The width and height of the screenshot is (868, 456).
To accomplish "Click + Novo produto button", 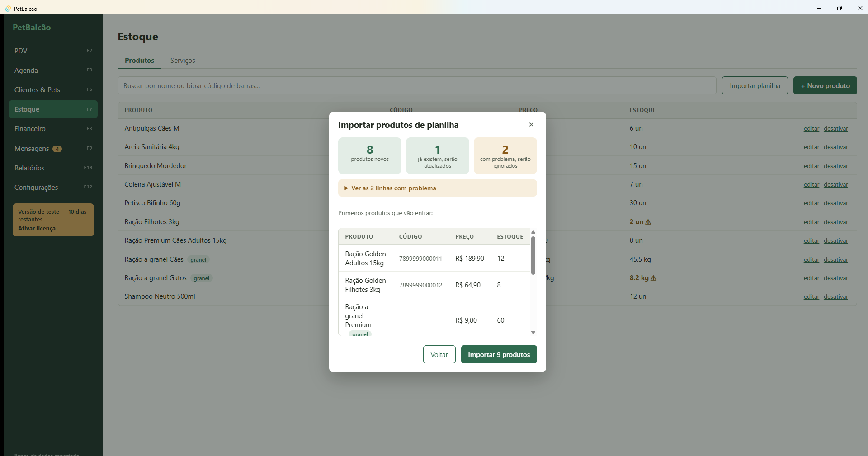I will tap(825, 85).
